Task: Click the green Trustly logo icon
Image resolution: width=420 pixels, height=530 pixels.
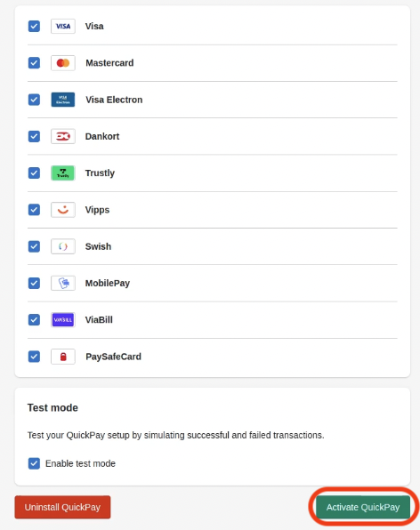Action: coord(63,173)
